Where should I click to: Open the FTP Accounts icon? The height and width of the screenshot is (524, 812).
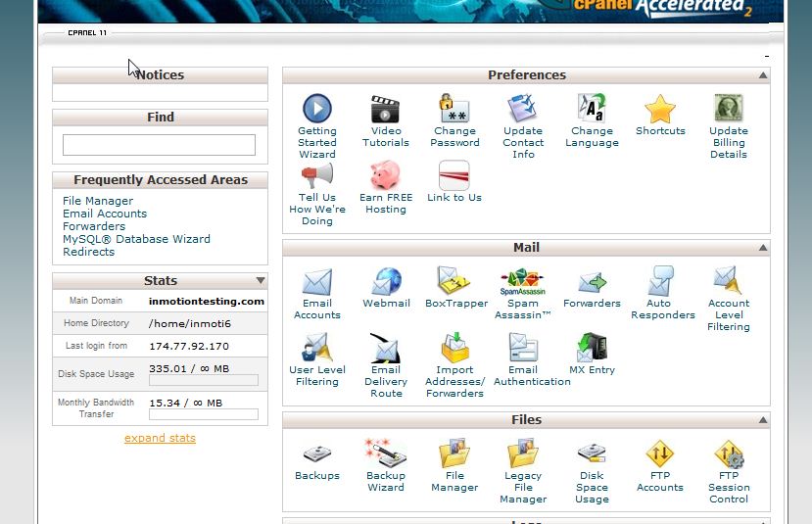coord(659,453)
